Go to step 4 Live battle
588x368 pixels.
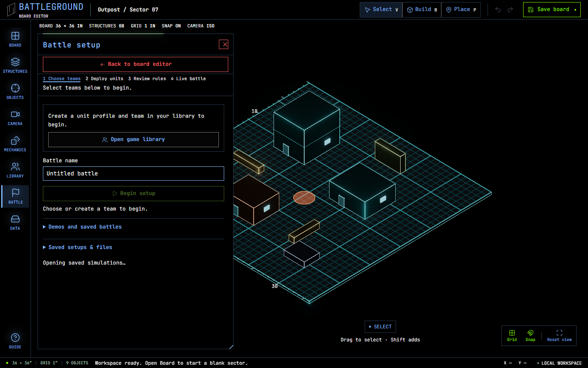[x=188, y=79]
